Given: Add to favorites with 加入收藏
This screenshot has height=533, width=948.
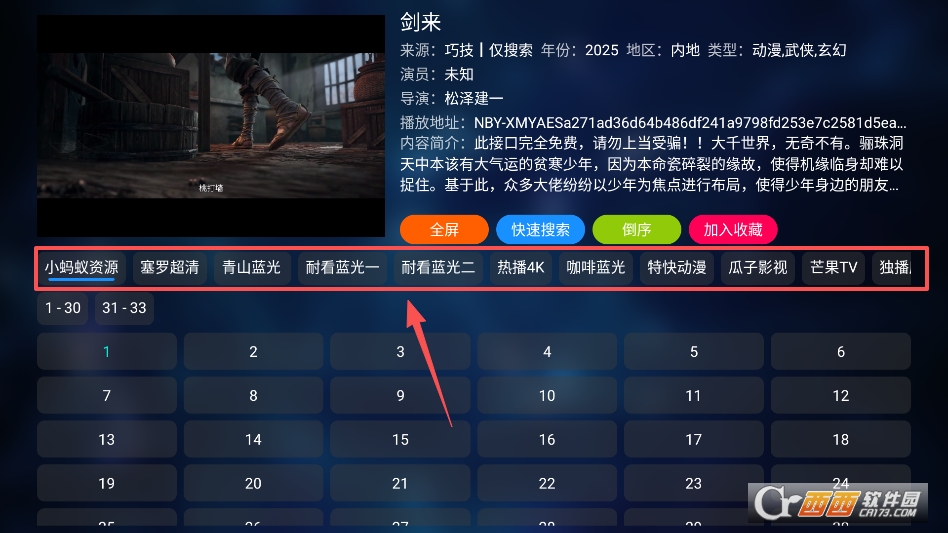Looking at the screenshot, I should (733, 230).
